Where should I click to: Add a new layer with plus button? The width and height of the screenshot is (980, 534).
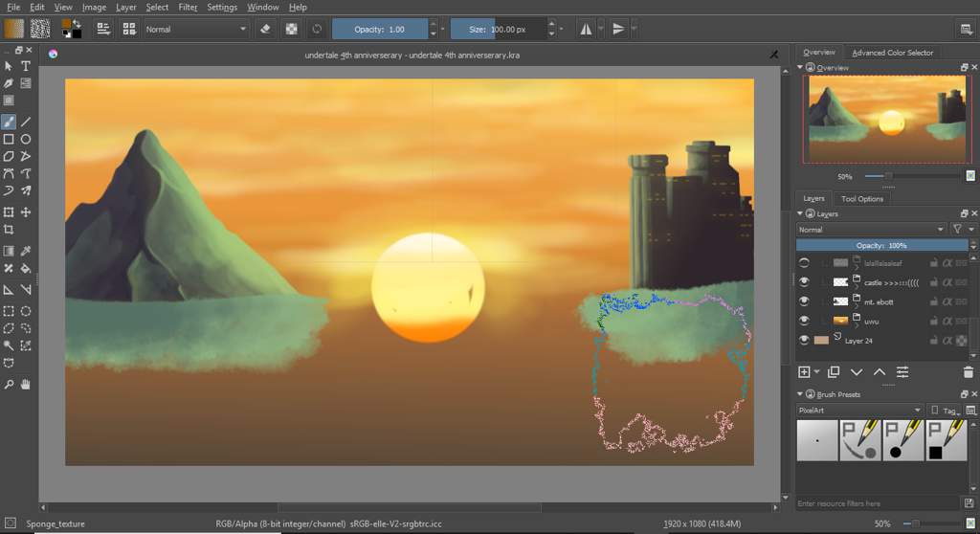[x=804, y=372]
